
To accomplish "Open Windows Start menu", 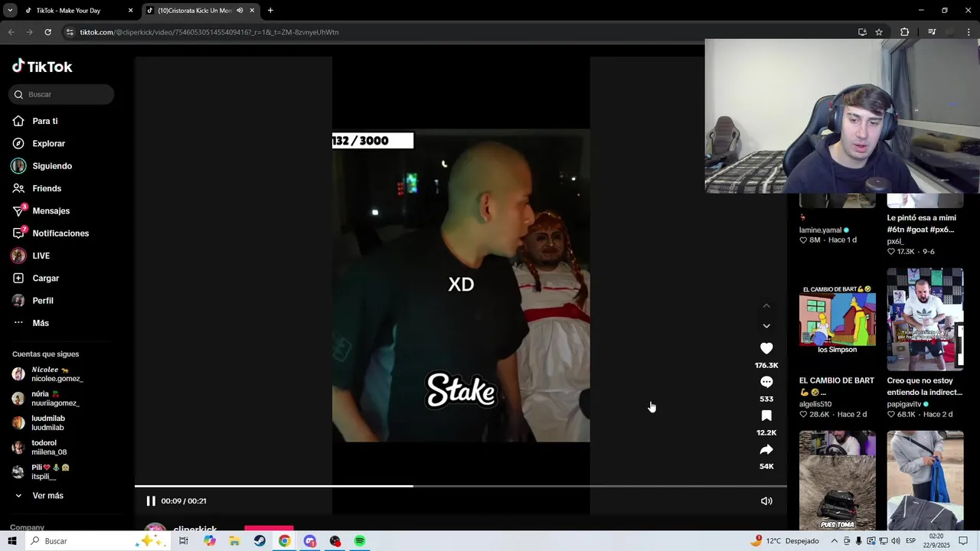I will coord(12,541).
